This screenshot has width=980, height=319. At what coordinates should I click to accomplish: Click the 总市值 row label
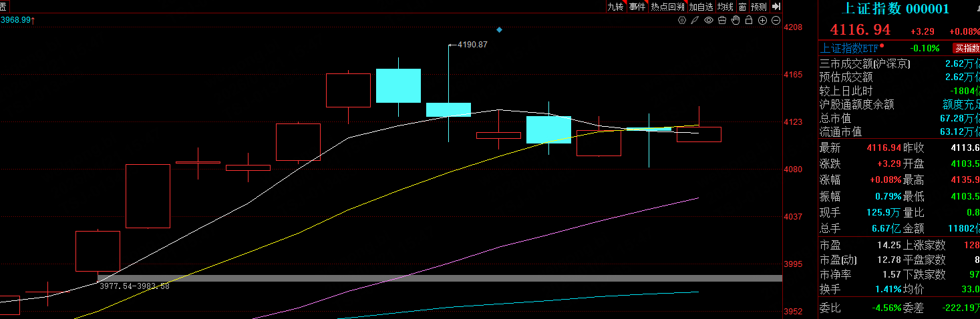point(836,118)
